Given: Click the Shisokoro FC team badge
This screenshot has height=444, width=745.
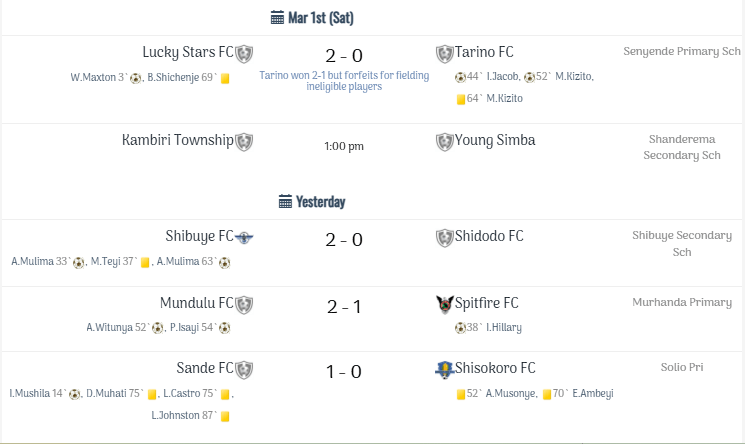Looking at the screenshot, I should 445,369.
